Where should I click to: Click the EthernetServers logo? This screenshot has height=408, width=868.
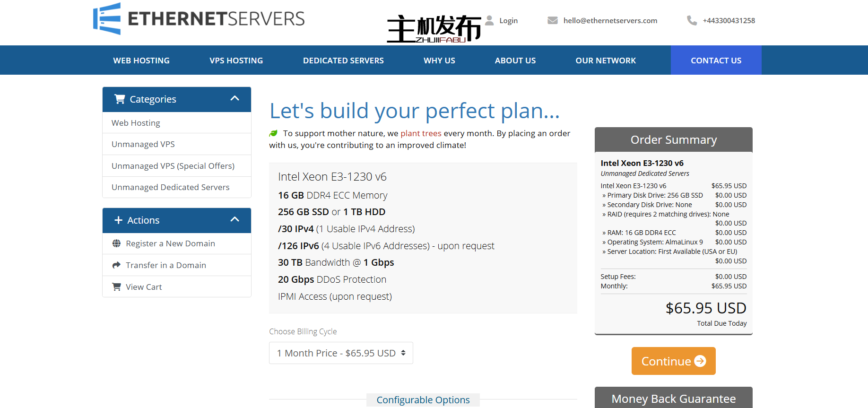pos(199,19)
